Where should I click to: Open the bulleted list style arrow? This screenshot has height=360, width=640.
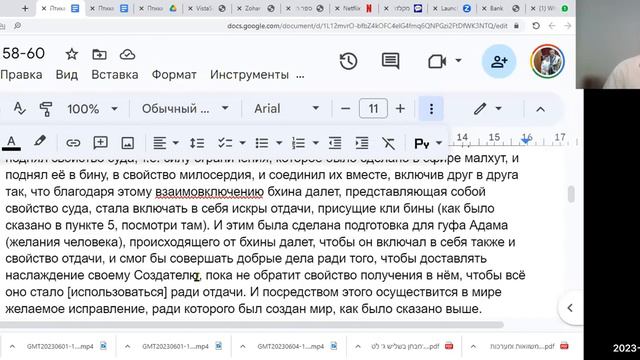(279, 143)
